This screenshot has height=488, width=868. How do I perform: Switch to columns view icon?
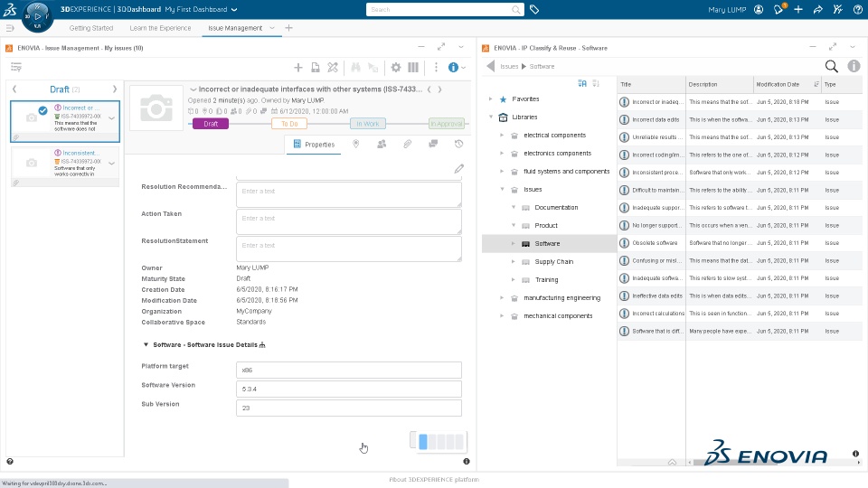(x=413, y=68)
